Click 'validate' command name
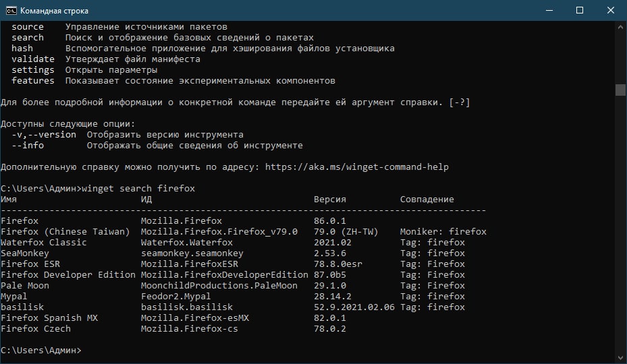The height and width of the screenshot is (364, 627). [x=33, y=59]
